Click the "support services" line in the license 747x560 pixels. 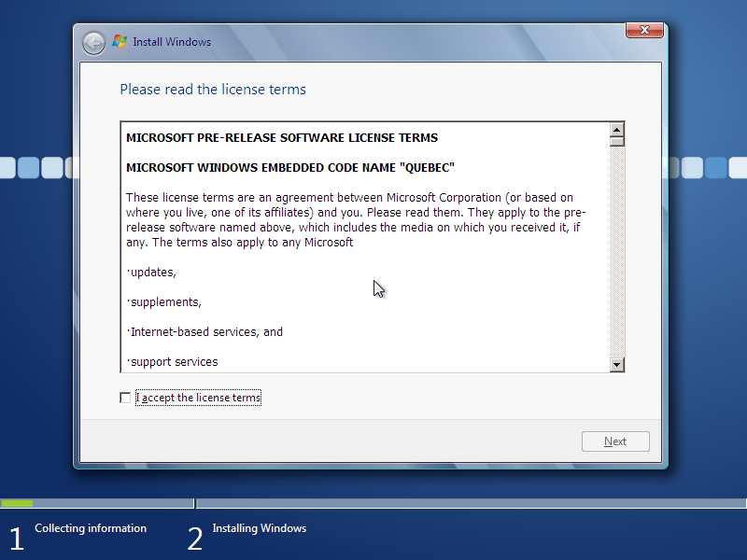(173, 362)
